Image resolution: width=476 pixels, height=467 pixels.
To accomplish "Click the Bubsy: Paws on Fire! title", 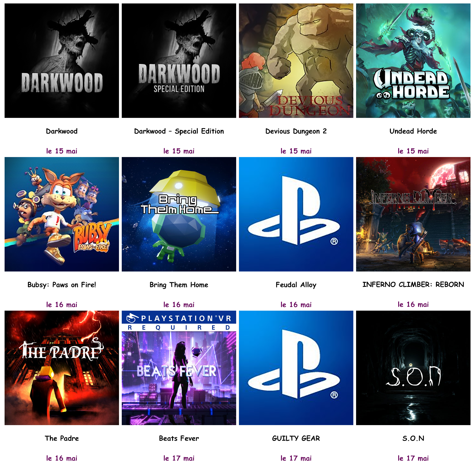I will [62, 285].
